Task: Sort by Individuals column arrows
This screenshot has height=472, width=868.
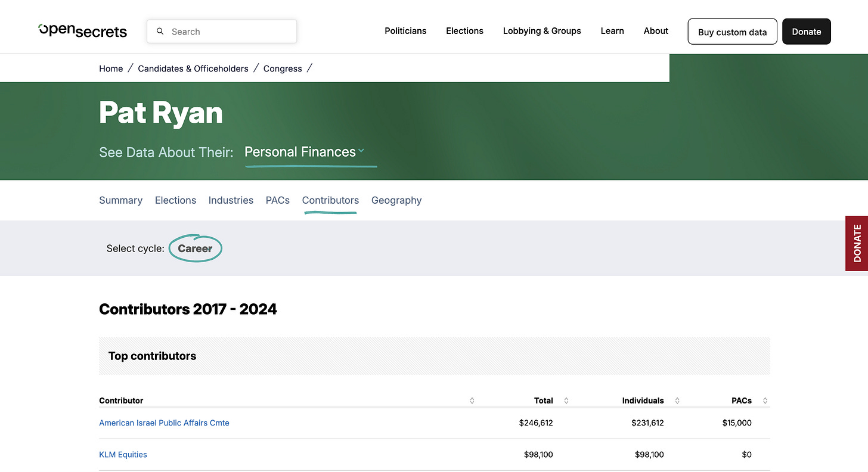Action: [x=677, y=400]
